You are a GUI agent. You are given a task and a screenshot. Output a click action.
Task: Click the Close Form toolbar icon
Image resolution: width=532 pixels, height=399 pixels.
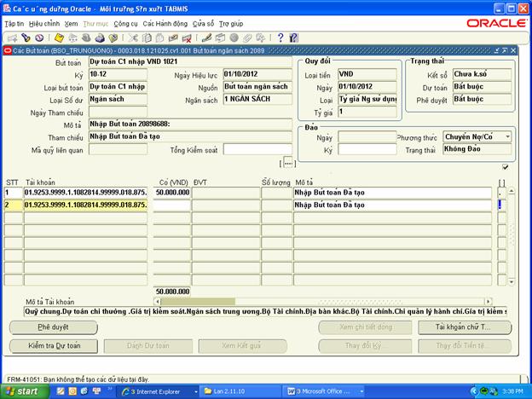[113, 38]
